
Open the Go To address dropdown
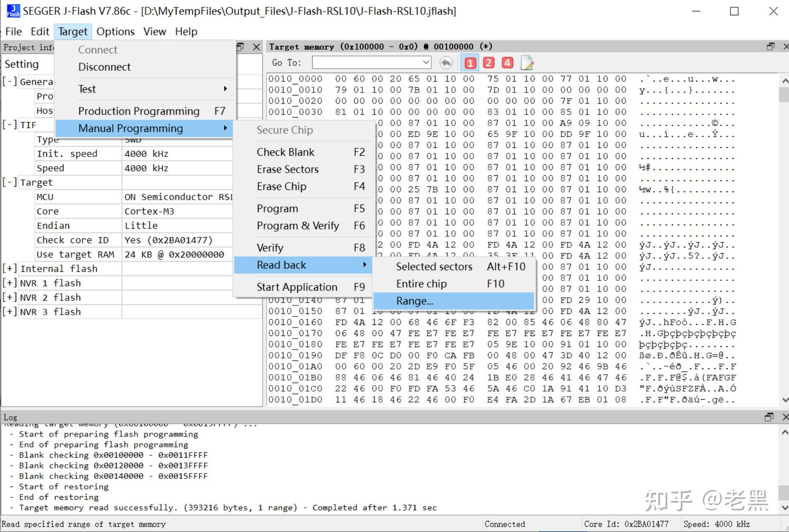[426, 63]
